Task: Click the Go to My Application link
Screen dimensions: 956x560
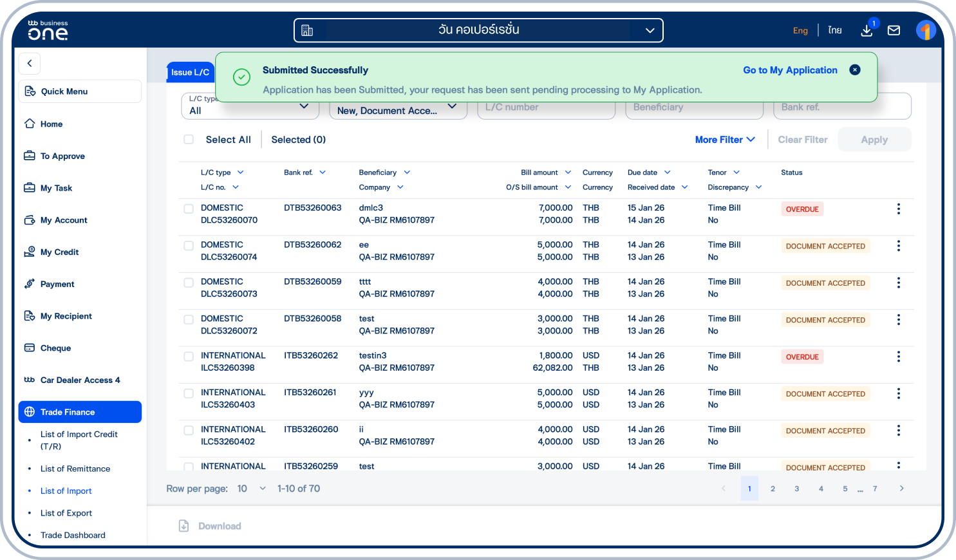Action: click(x=790, y=70)
